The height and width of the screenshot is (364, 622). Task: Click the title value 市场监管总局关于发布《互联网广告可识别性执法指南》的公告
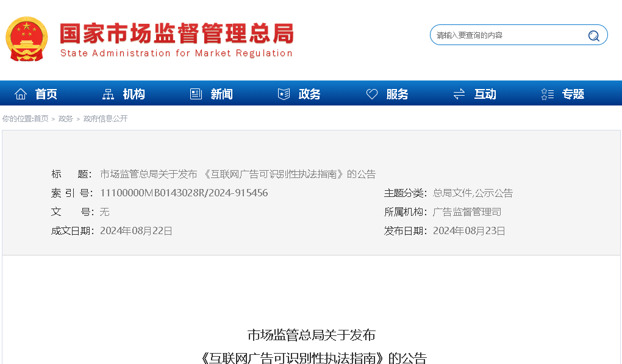click(238, 174)
